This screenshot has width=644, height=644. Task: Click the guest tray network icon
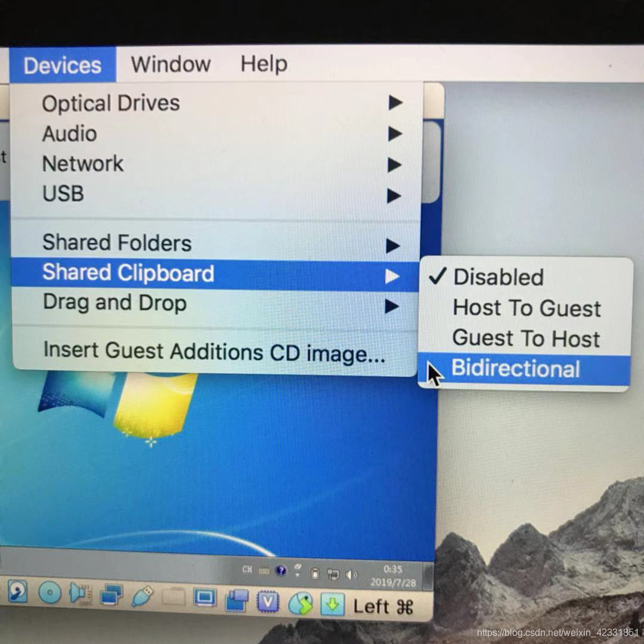[333, 574]
